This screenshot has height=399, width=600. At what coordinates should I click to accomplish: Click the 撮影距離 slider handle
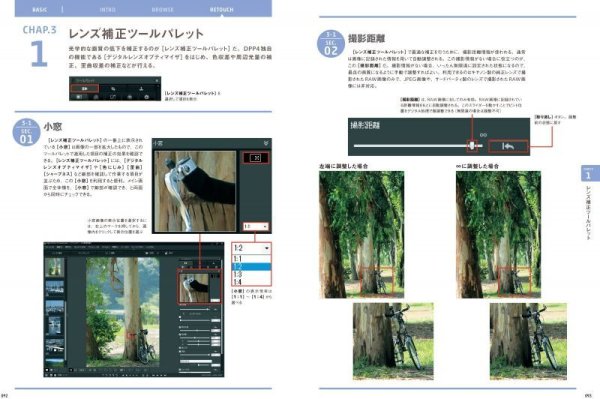coord(472,145)
